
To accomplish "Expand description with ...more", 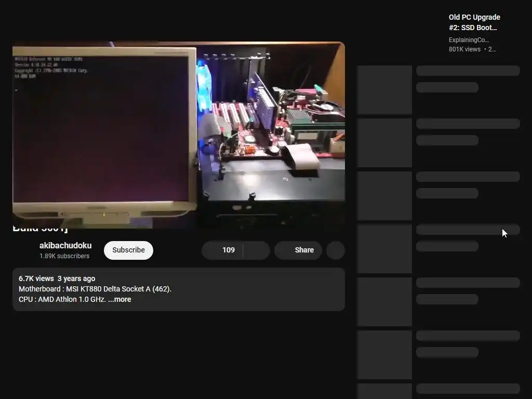I will [x=119, y=299].
